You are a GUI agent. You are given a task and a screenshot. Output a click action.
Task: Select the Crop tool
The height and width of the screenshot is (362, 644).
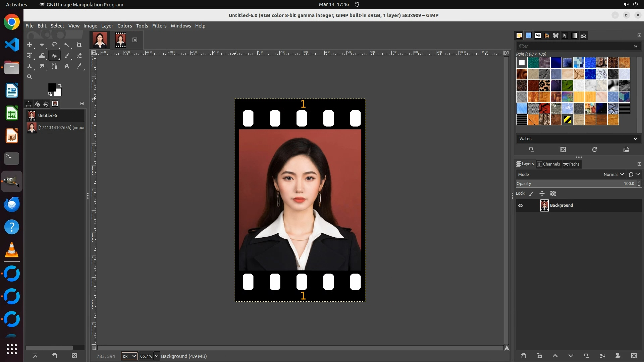tap(79, 45)
